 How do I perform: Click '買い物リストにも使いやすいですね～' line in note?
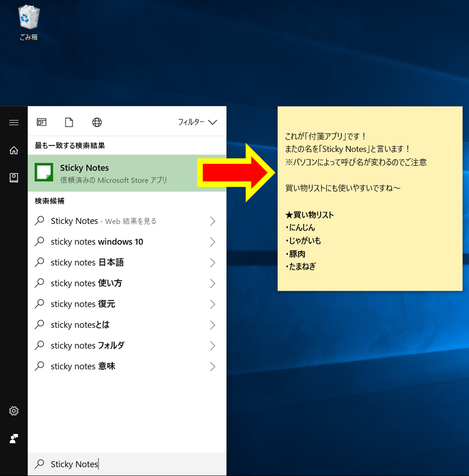(342, 188)
